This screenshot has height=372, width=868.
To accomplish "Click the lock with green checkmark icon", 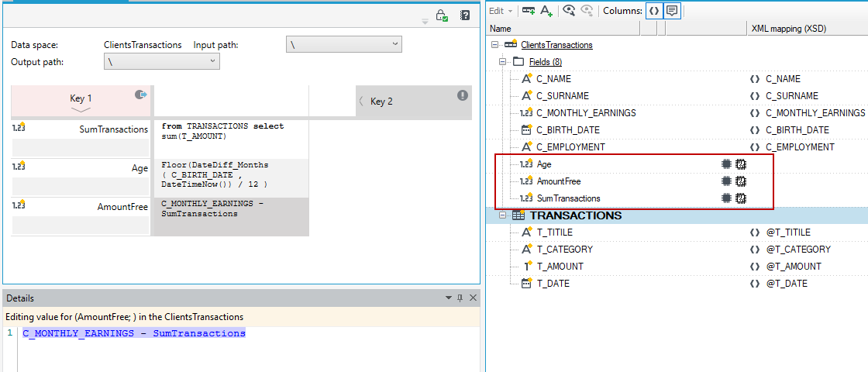I will coord(442,15).
